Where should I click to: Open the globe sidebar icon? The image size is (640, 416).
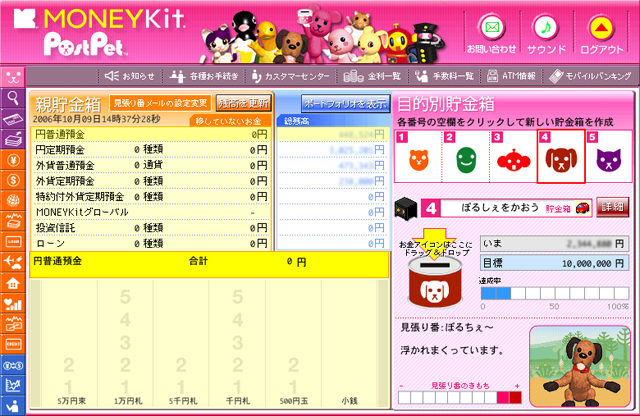13,200
